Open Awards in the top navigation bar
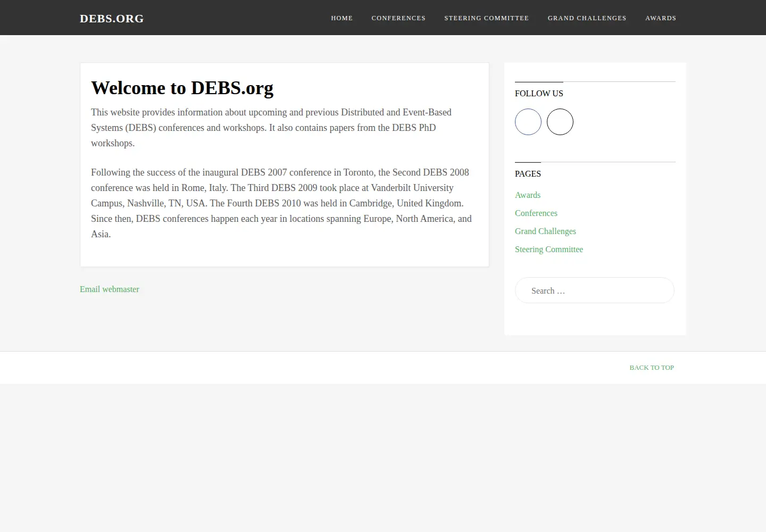This screenshot has height=532, width=766. [x=661, y=18]
